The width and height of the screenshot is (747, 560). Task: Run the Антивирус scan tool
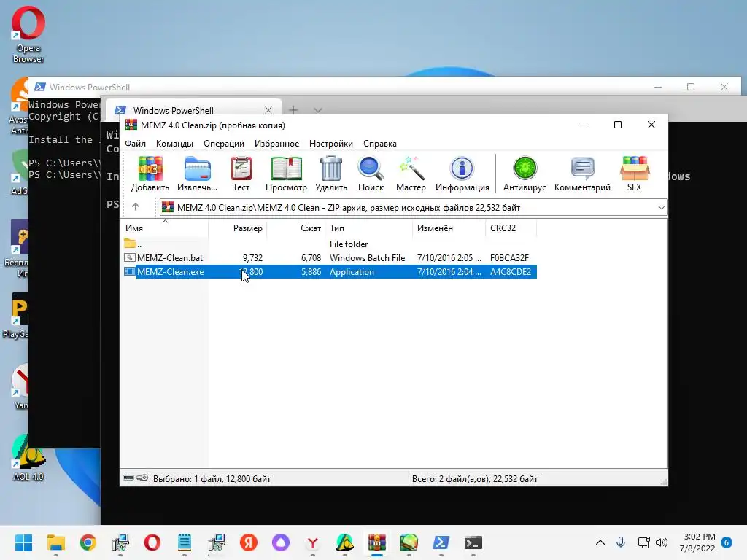click(x=525, y=174)
